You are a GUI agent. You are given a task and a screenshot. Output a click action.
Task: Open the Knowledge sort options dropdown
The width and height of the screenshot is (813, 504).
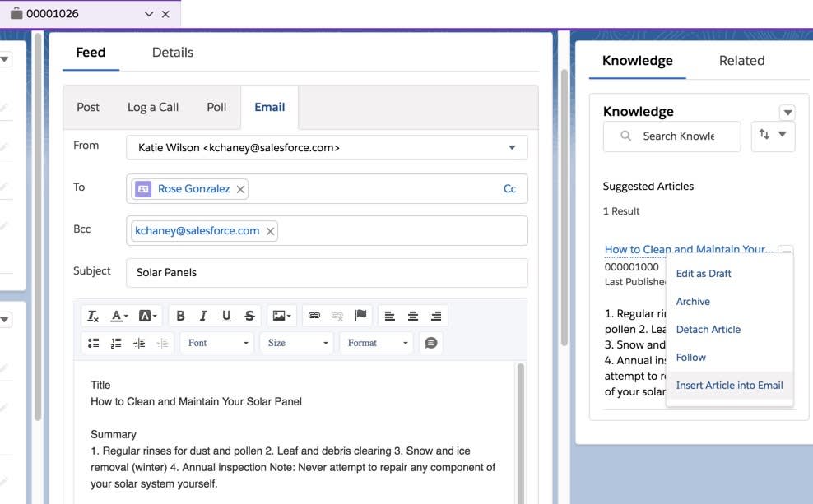pos(773,136)
